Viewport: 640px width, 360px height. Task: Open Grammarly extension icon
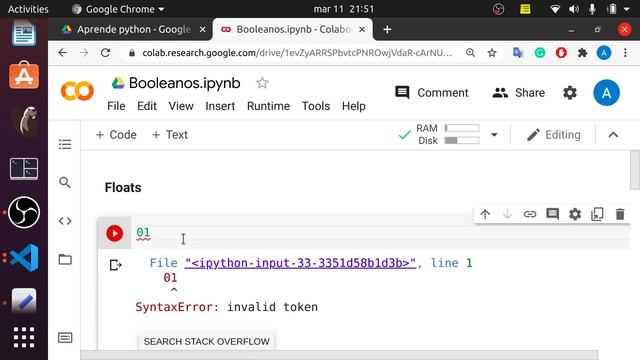540,53
